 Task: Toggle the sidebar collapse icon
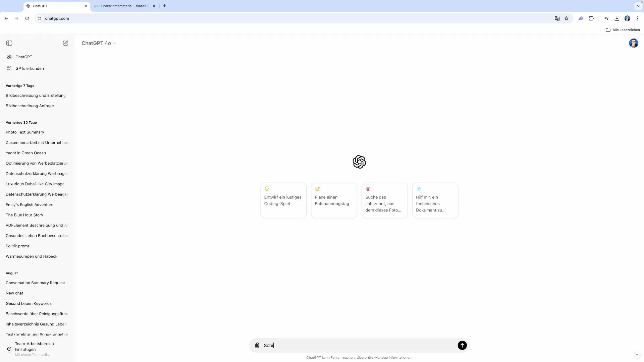coord(9,43)
